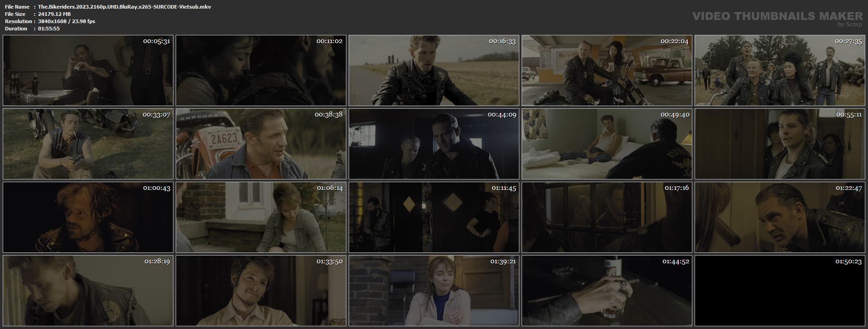The image size is (868, 329).
Task: Select the thumbnail timestamped 00:16:33
Action: pyautogui.click(x=434, y=71)
